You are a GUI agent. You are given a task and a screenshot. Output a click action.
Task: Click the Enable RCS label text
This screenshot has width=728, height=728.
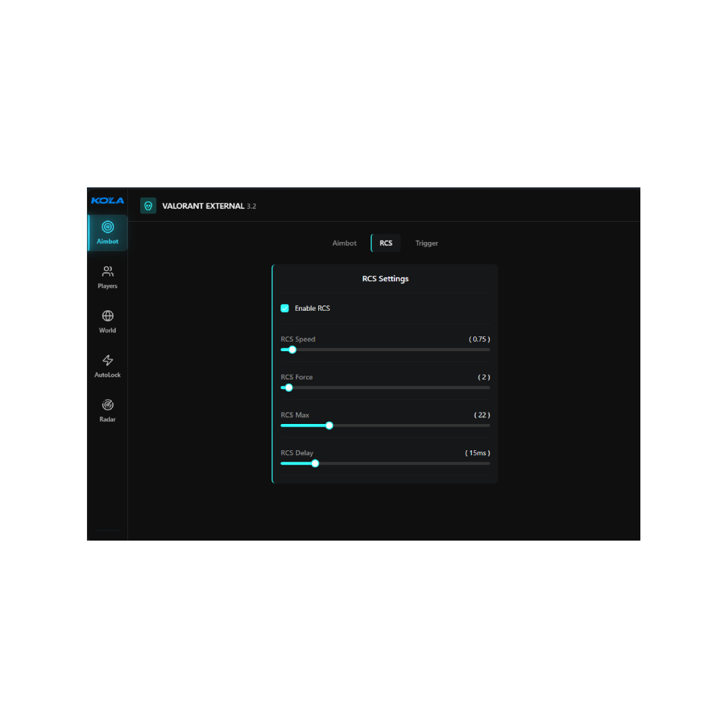point(312,308)
